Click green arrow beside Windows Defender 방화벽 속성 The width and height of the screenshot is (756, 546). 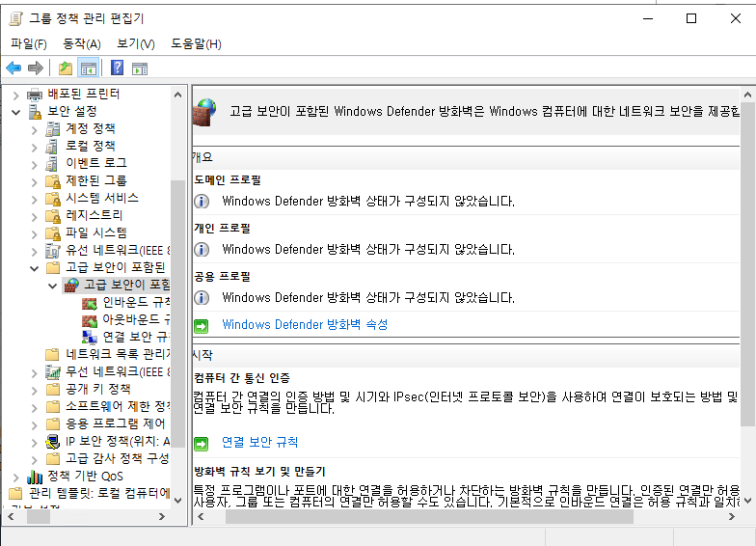coord(201,326)
